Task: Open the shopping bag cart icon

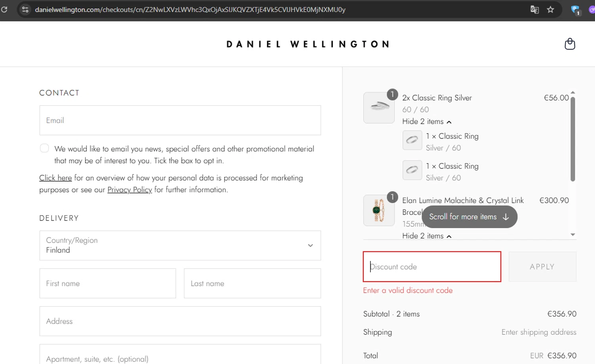Action: coord(570,44)
